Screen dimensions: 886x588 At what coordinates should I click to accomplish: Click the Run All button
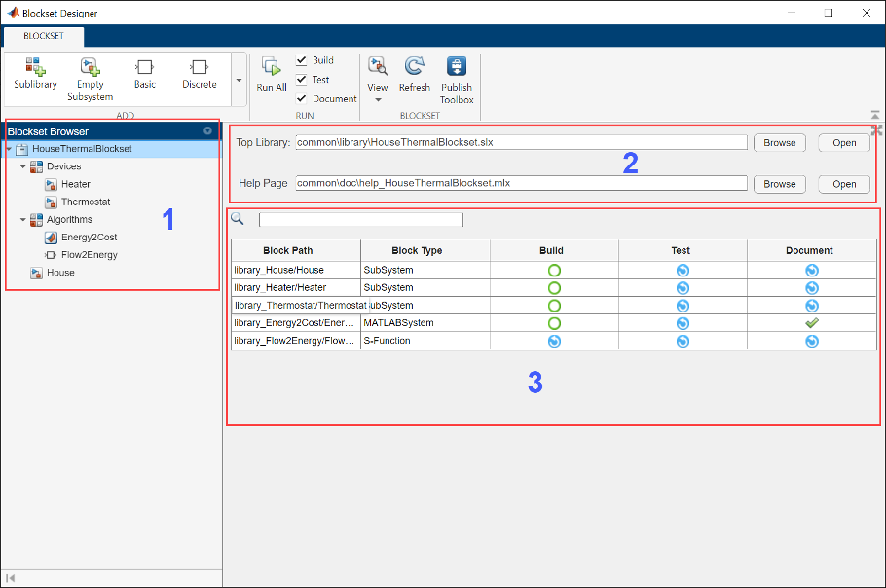[x=272, y=70]
